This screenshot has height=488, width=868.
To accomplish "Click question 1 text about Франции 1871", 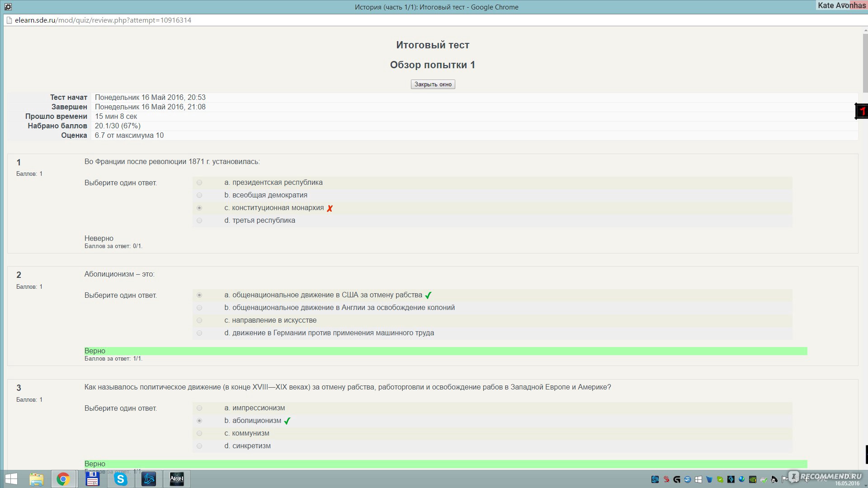I will 172,162.
